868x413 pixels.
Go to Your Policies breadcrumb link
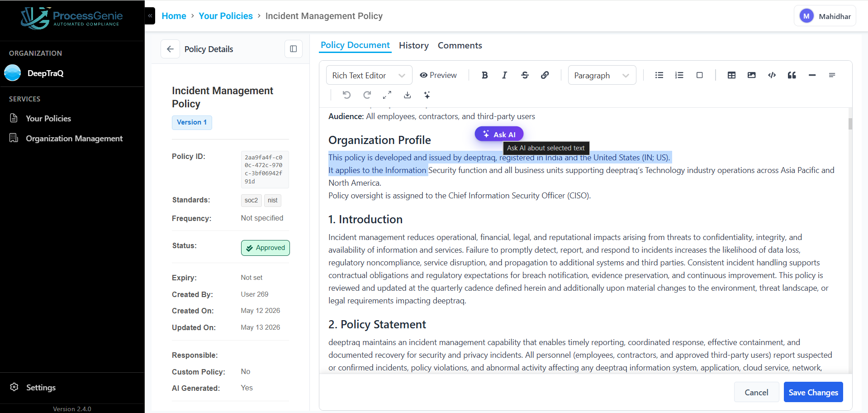[226, 16]
